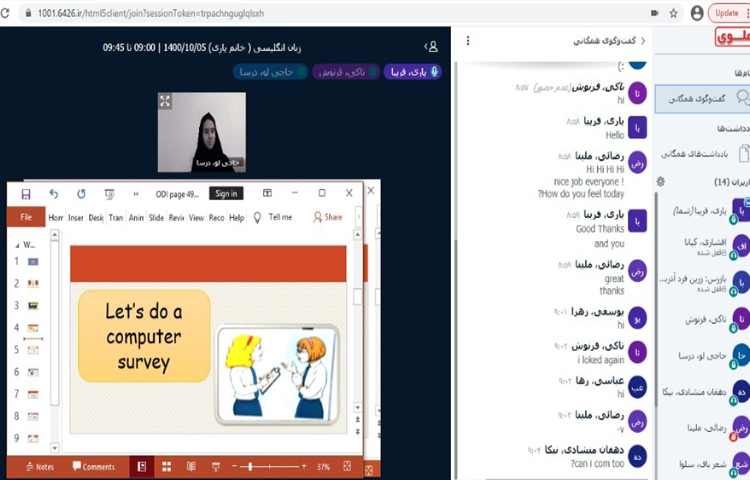
Task: Click the Previous Slide double-arrow button
Action: click(357, 420)
